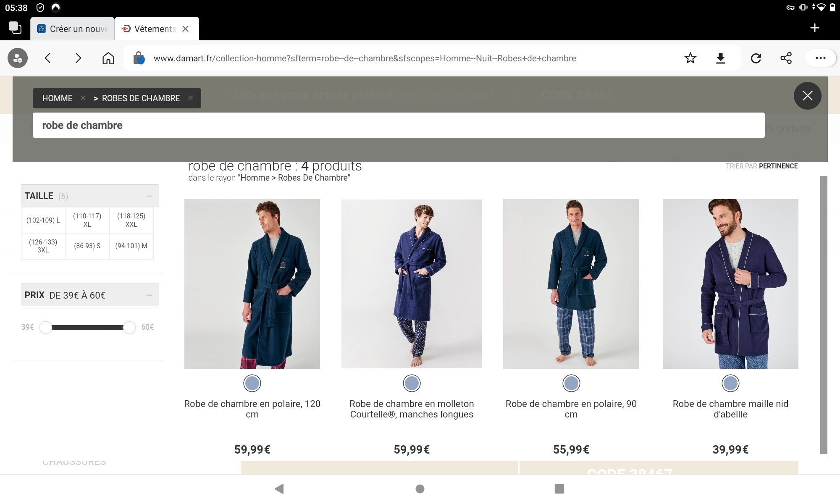840x504 pixels.
Task: Open the tab switcher icon
Action: (15, 28)
